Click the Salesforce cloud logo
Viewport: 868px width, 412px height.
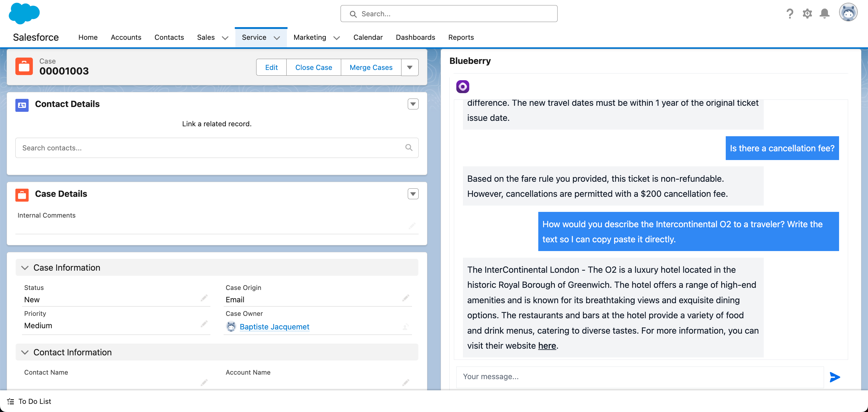24,14
